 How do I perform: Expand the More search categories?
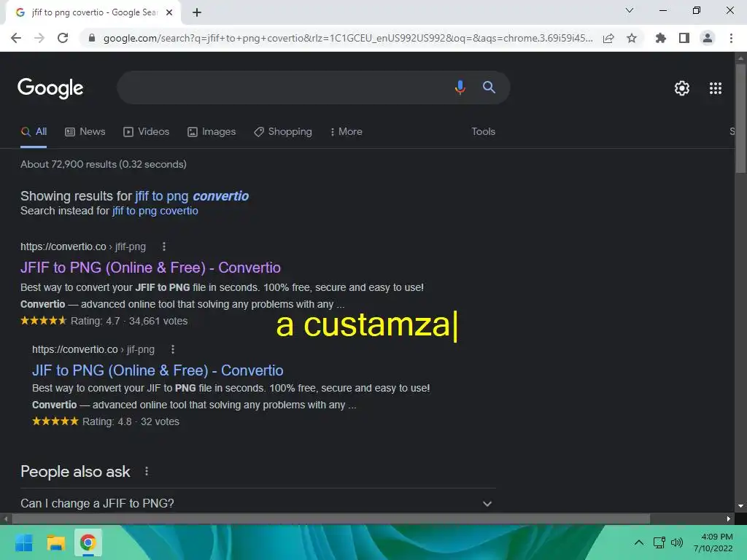[x=347, y=132]
